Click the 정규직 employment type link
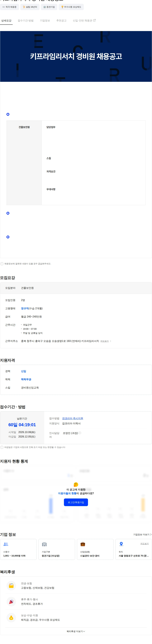 (25, 308)
